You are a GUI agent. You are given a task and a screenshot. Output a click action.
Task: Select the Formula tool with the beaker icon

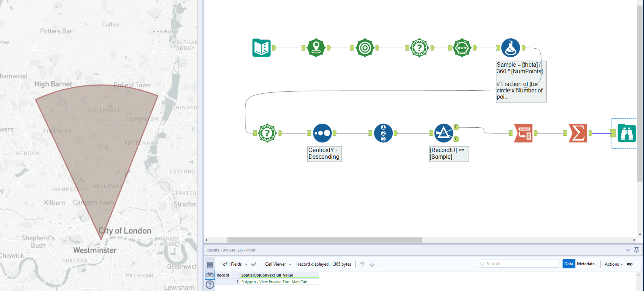510,47
